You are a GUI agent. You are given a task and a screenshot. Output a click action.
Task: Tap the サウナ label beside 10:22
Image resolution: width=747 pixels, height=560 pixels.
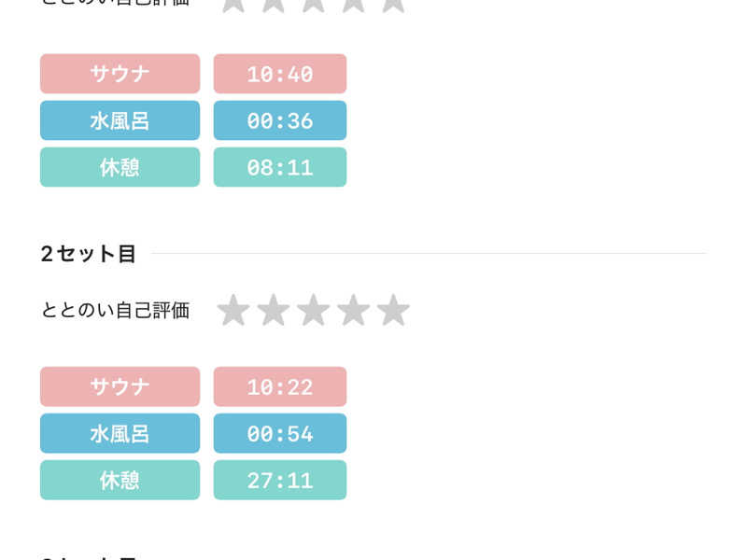120,386
